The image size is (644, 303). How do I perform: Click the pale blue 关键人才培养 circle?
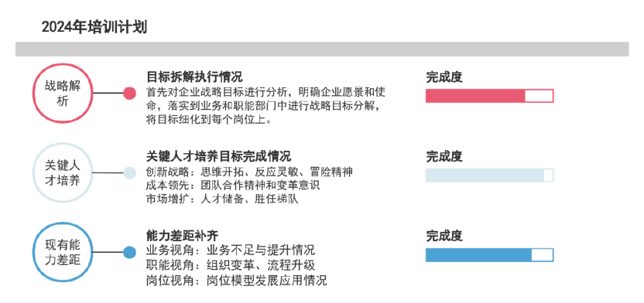click(x=63, y=172)
